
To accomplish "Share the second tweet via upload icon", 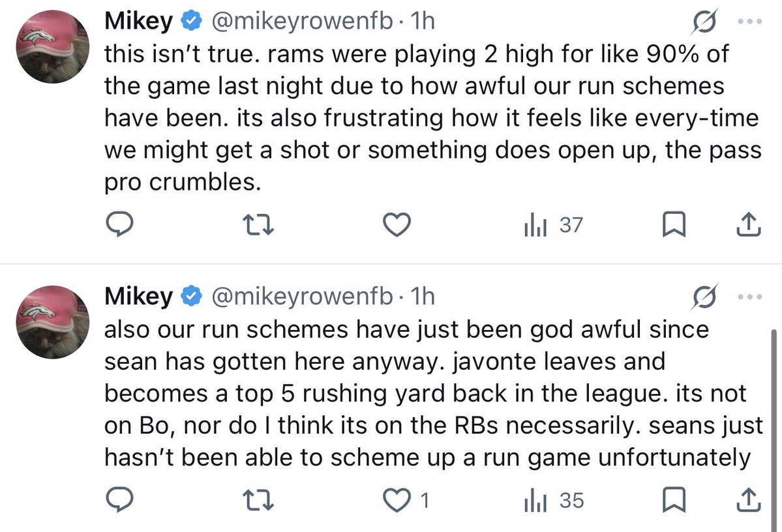I will [x=749, y=500].
